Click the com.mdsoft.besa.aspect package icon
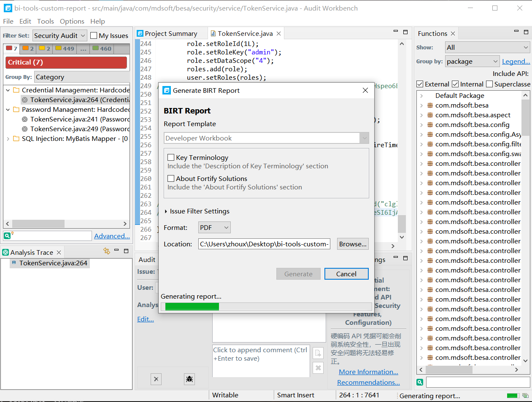 click(x=430, y=115)
